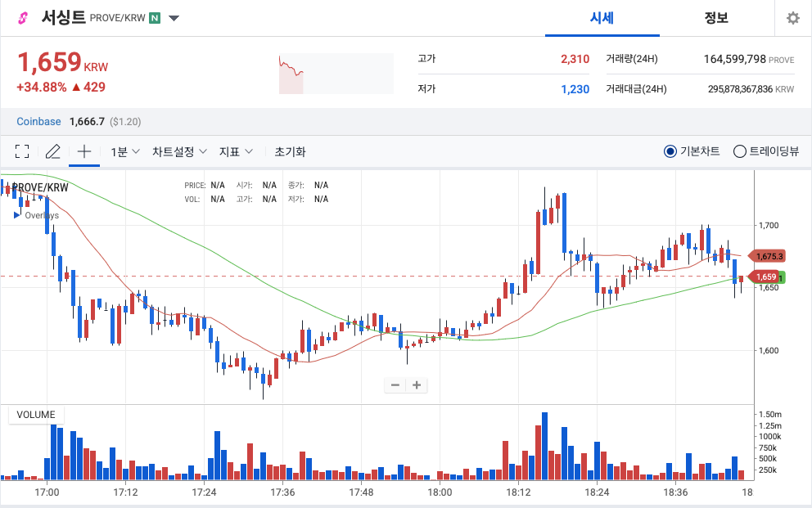
Task: Click the 1,659 KRW current price
Action: (x=63, y=63)
